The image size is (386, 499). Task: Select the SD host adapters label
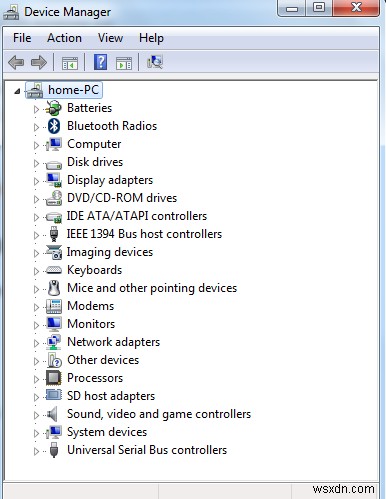[x=111, y=396]
